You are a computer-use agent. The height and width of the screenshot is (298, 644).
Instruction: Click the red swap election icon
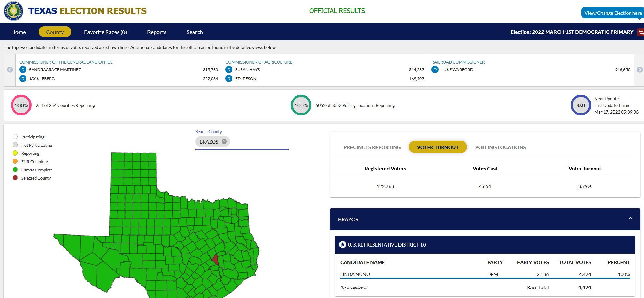point(641,32)
